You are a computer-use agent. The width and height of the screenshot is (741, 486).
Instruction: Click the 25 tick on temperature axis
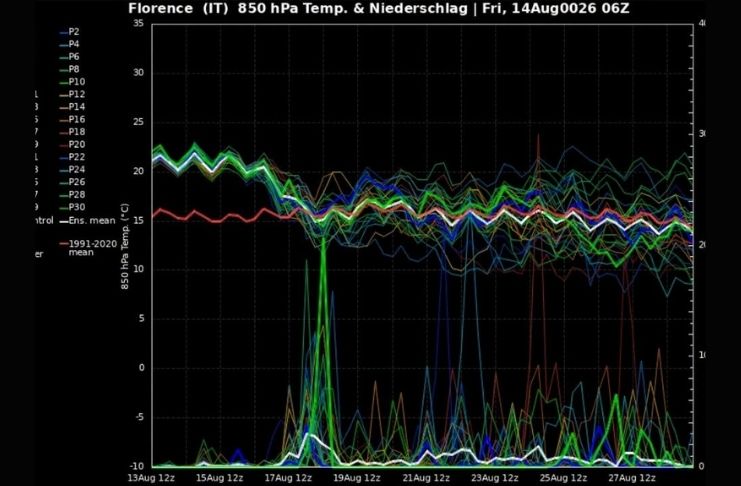(x=138, y=122)
